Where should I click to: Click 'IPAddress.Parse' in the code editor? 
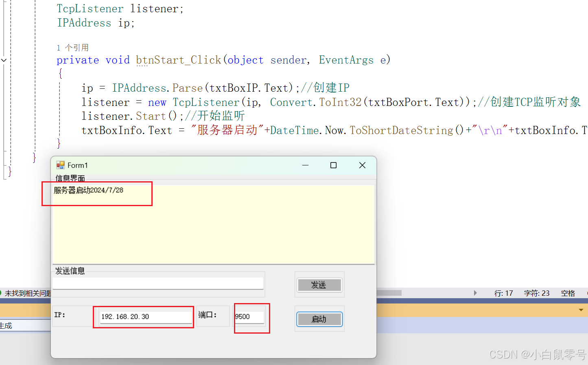point(157,88)
